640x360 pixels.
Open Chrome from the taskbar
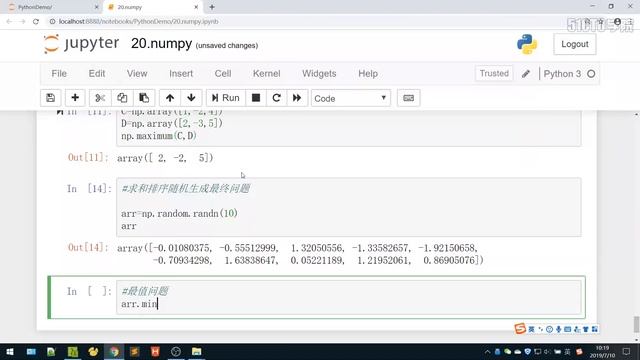pos(114,352)
